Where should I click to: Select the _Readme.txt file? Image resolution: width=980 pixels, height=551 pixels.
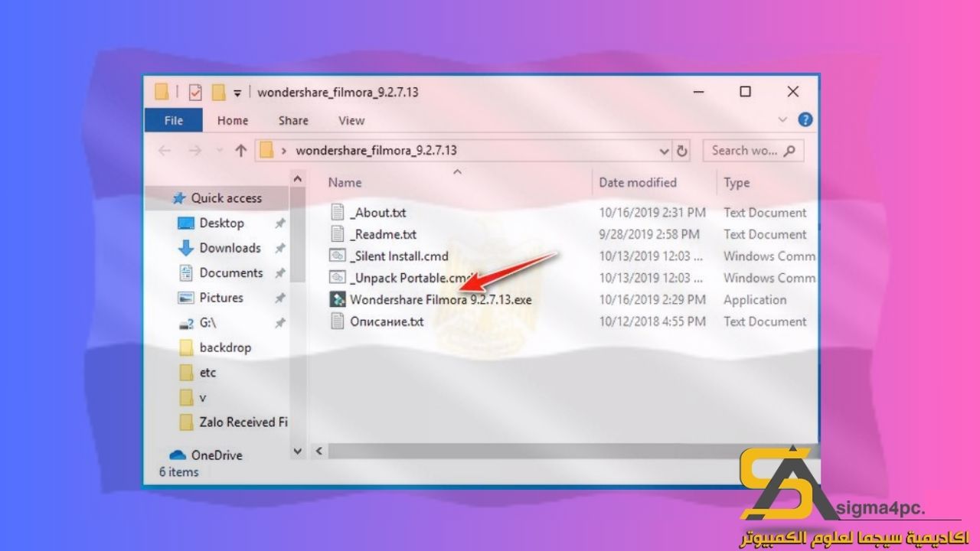tap(383, 234)
